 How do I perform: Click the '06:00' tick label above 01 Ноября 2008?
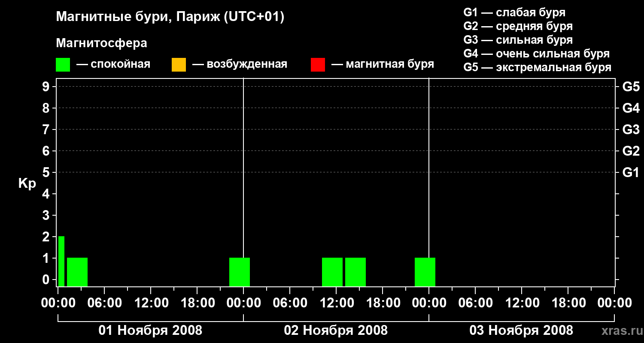104,303
